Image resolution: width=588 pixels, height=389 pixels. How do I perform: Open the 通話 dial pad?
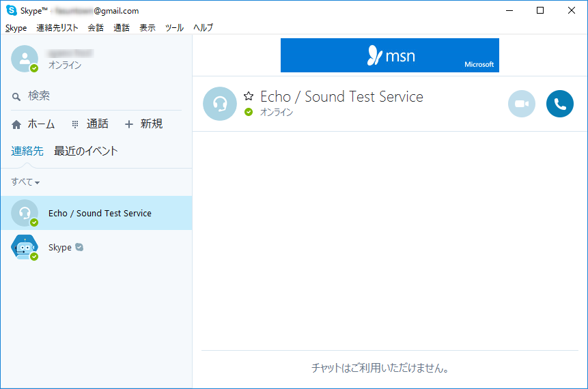[90, 124]
